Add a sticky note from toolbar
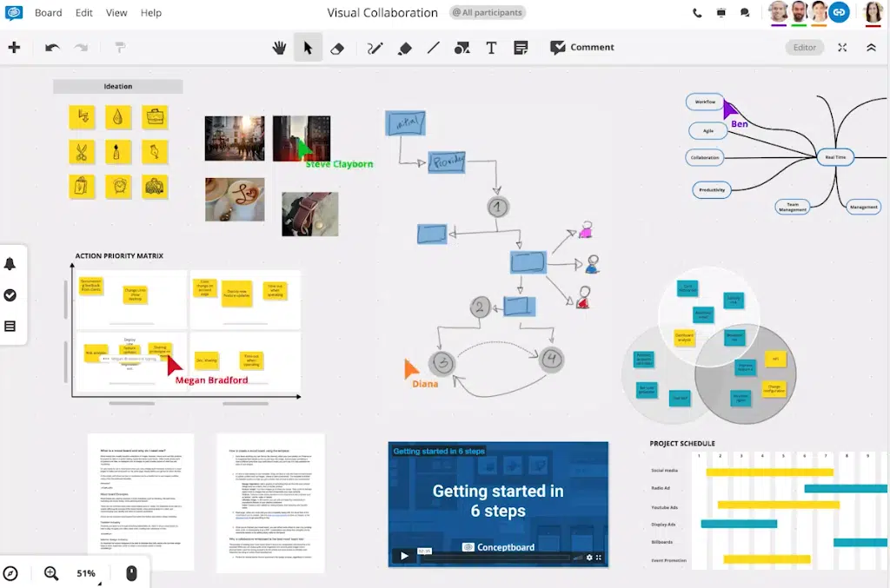This screenshot has height=588, width=890. click(x=521, y=48)
